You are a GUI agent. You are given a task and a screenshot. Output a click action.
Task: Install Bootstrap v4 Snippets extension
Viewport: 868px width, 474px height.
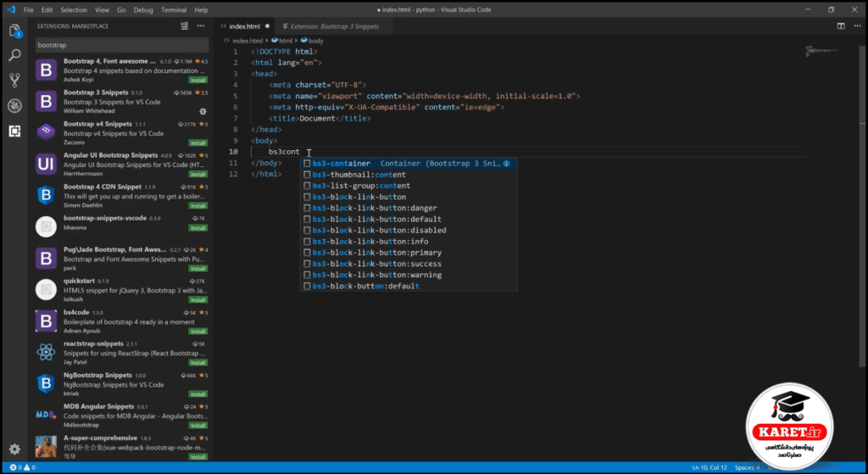[x=198, y=142]
